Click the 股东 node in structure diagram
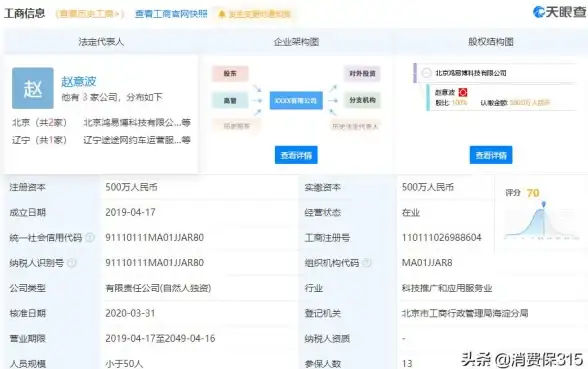 [230, 74]
